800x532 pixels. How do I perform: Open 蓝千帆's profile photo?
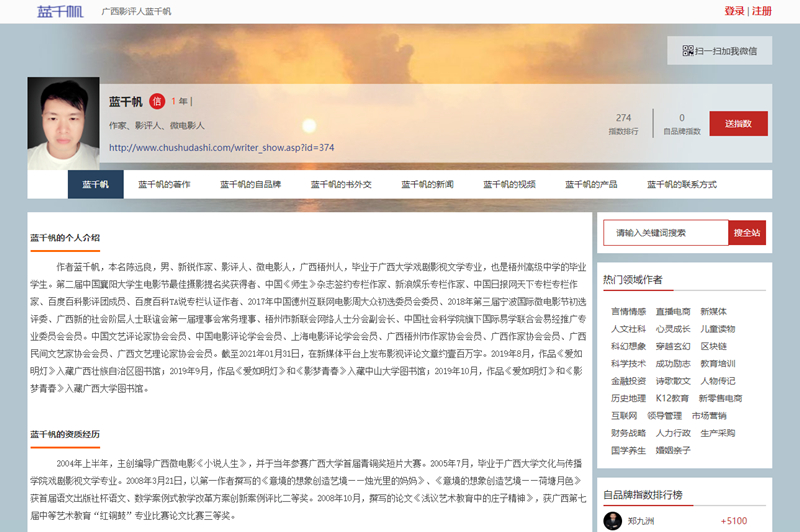64,125
